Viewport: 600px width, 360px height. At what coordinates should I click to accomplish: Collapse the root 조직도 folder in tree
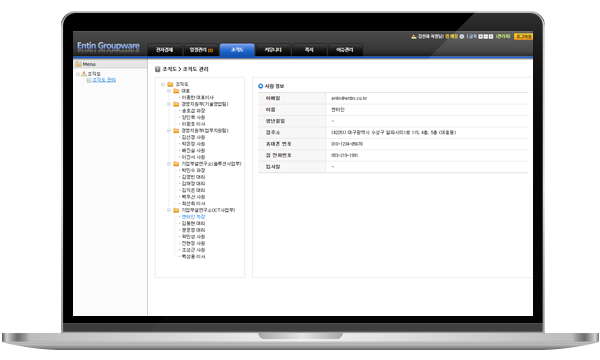(x=163, y=84)
